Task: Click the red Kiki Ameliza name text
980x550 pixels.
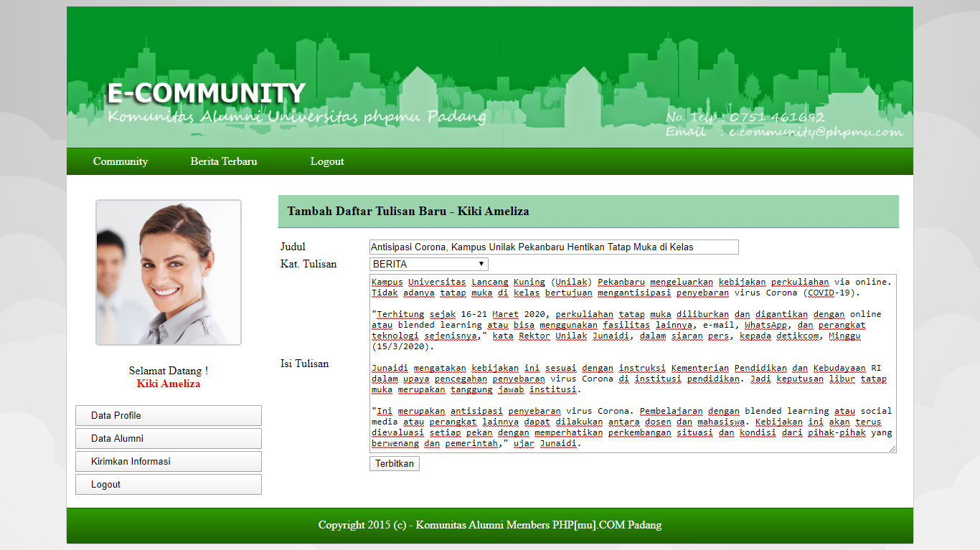Action: point(169,384)
